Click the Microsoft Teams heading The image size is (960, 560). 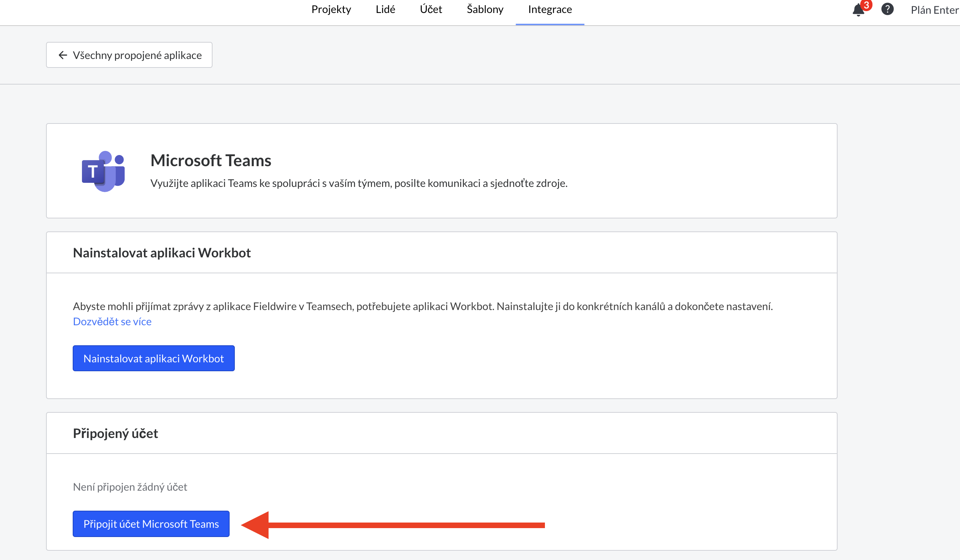point(211,160)
